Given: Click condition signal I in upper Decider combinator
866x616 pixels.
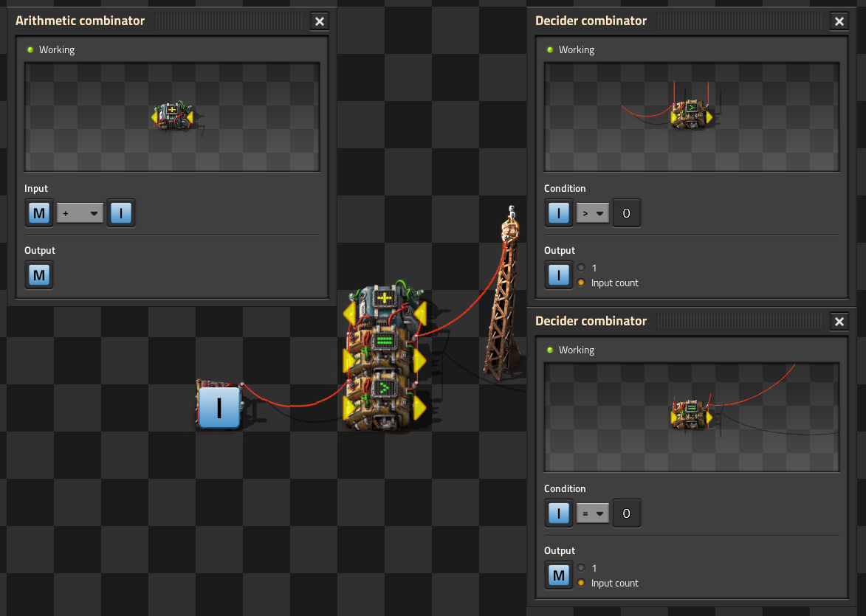Looking at the screenshot, I should [559, 214].
